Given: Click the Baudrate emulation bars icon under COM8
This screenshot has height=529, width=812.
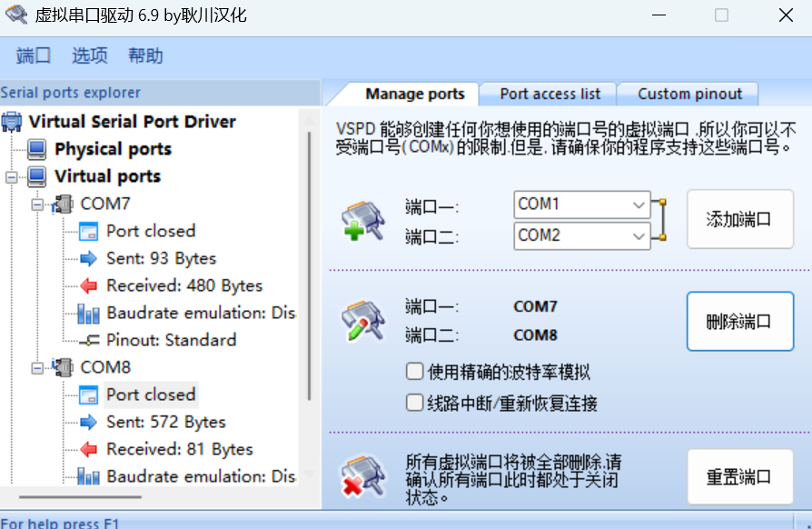Looking at the screenshot, I should click(88, 476).
